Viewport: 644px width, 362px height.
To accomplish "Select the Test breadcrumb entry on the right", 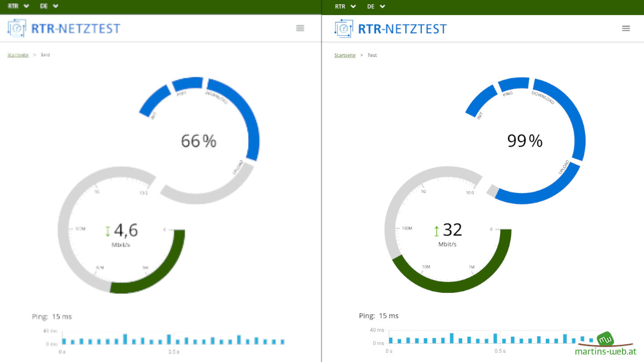I will click(x=372, y=55).
